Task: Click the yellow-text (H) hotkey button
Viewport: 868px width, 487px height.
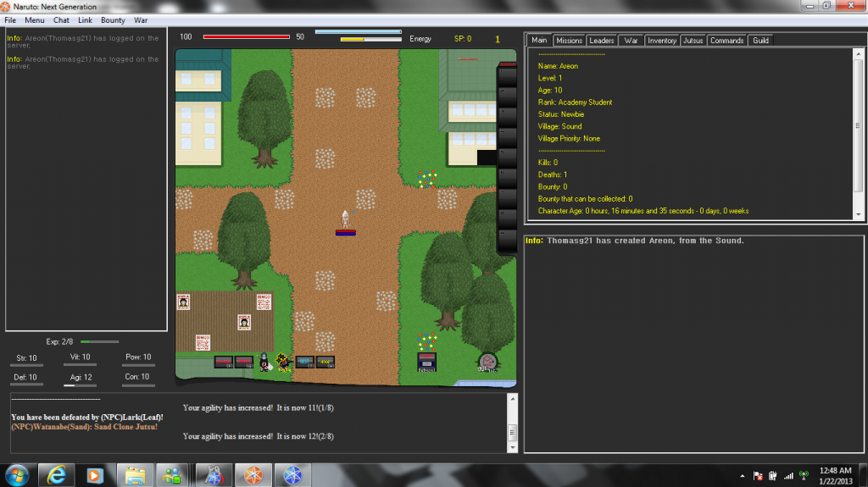Action: point(325,362)
